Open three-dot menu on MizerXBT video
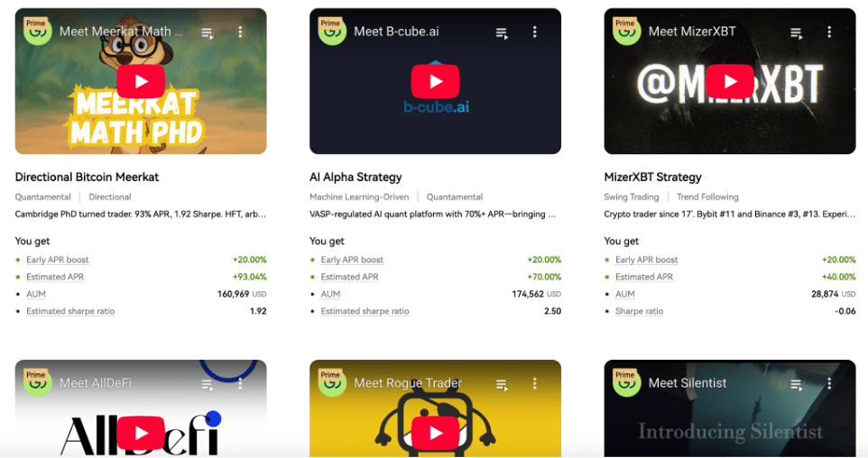The width and height of the screenshot is (868, 458). tap(829, 32)
